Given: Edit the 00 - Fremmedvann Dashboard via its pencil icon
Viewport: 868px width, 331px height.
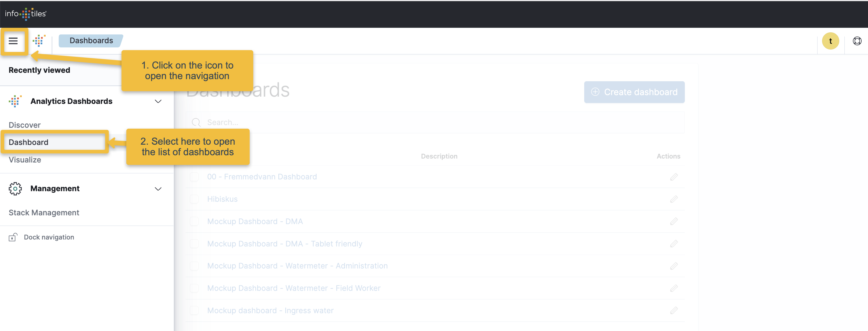Looking at the screenshot, I should (x=674, y=177).
